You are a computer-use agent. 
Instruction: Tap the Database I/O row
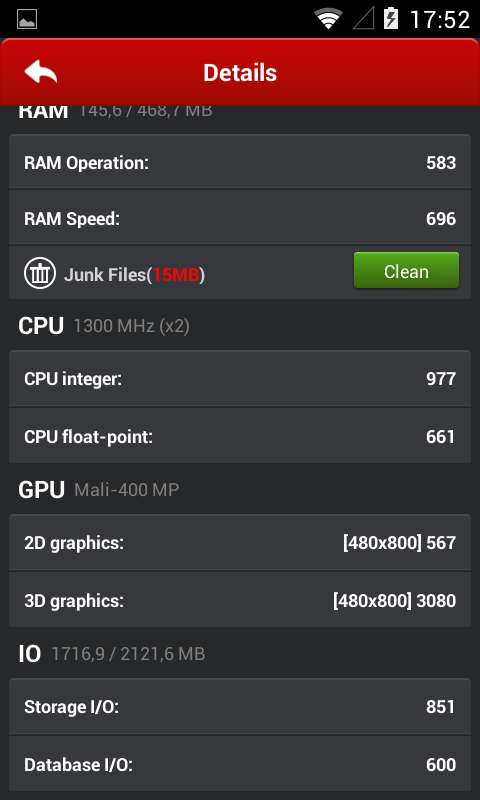(x=240, y=764)
